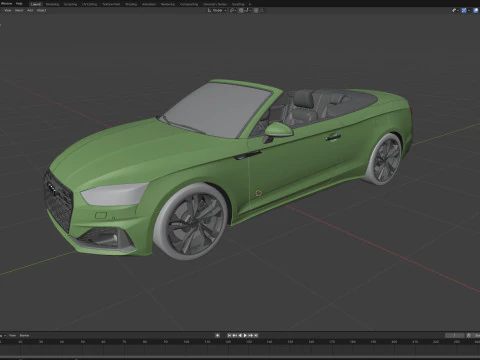Jump to previous keyframe
Image resolution: width=480 pixels, height=360 pixels.
[235, 335]
